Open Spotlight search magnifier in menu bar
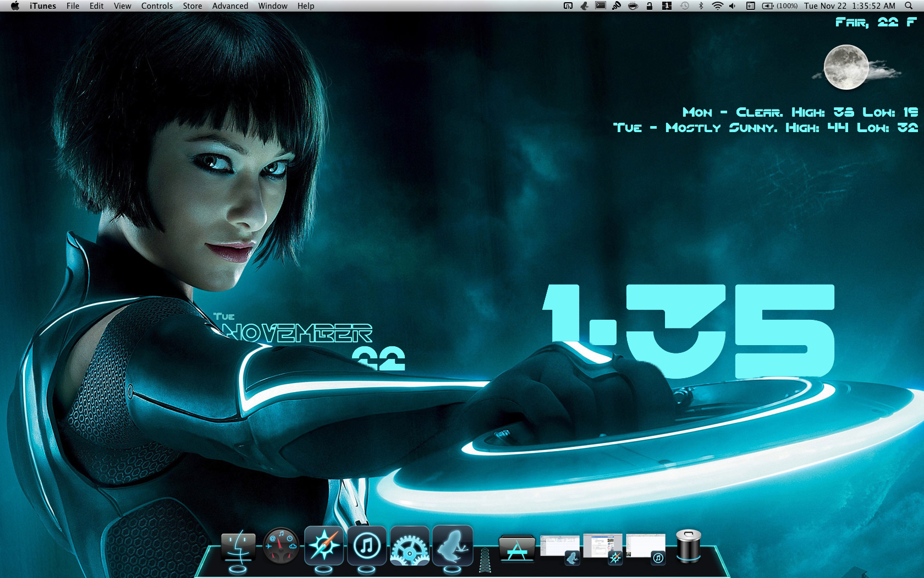 tap(909, 6)
